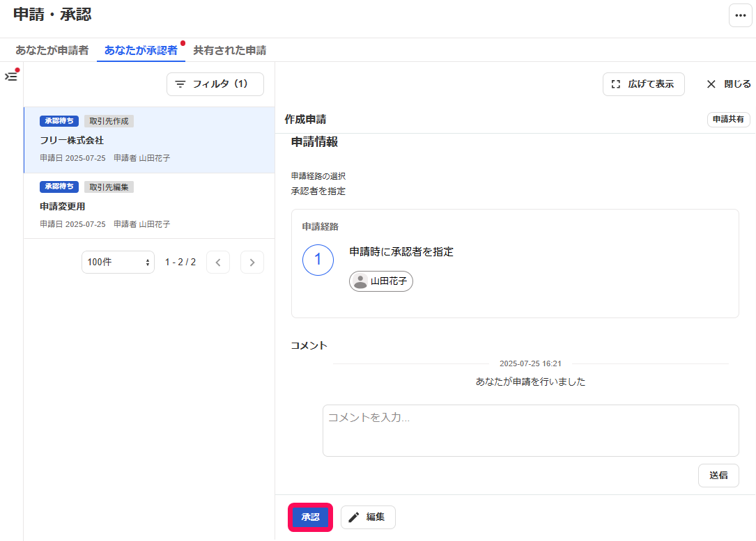Screen dimensions: 756x541
Task: Click the 申請共有 button
Action: 729,120
